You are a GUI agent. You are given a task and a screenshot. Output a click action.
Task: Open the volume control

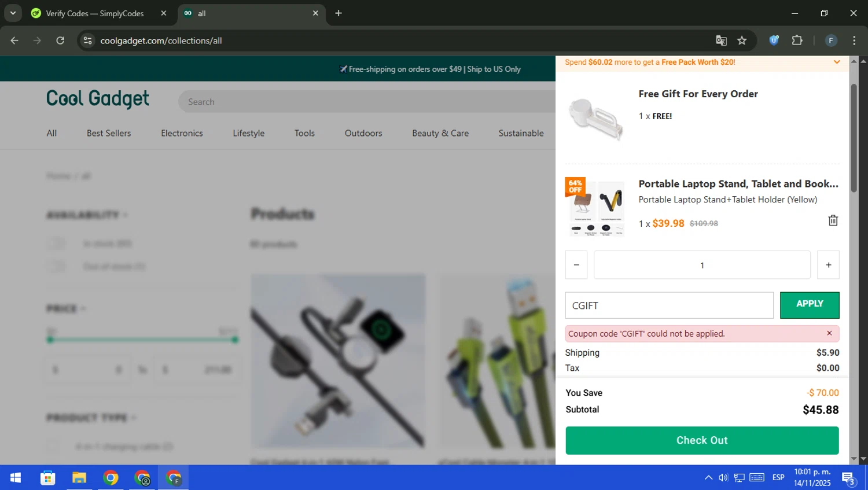coord(723,478)
